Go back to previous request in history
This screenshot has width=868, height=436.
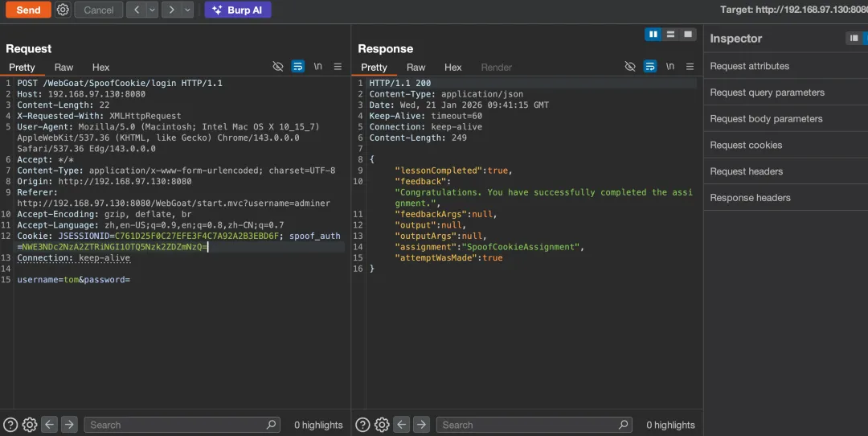coord(135,10)
